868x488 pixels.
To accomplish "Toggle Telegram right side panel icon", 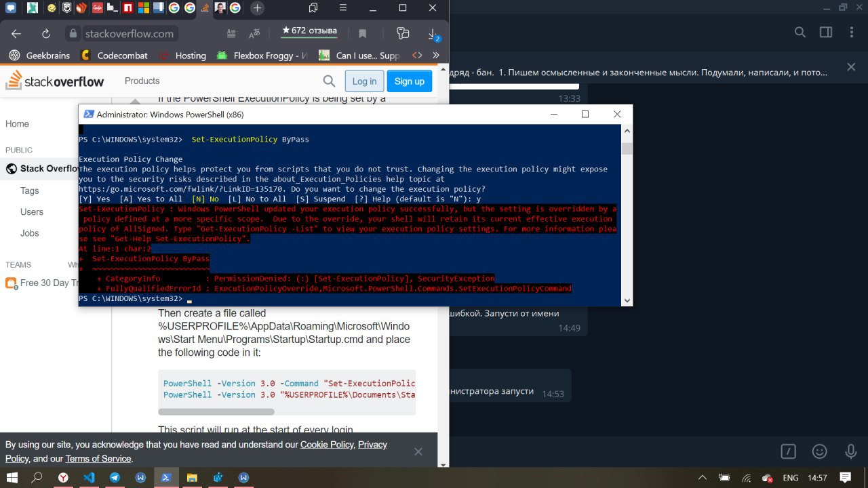I will pyautogui.click(x=826, y=33).
